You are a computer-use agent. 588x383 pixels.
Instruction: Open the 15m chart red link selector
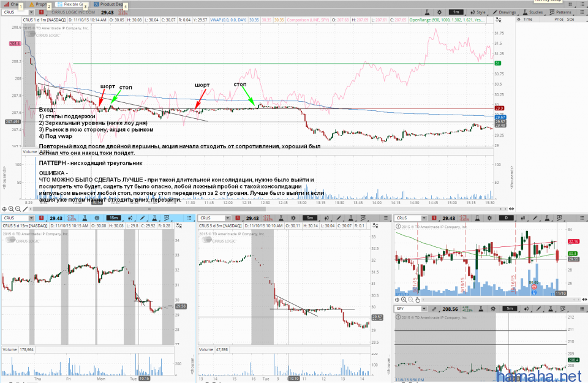pyautogui.click(x=42, y=218)
